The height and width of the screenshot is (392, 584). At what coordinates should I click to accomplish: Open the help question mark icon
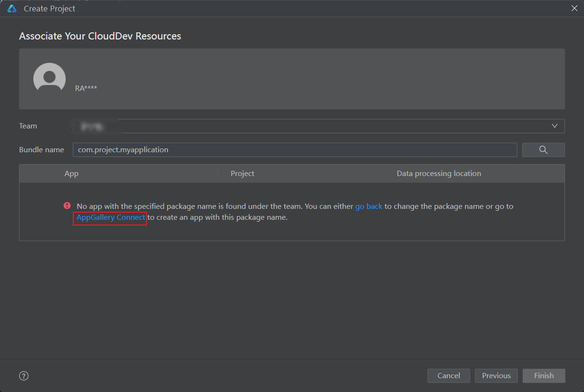tap(24, 376)
